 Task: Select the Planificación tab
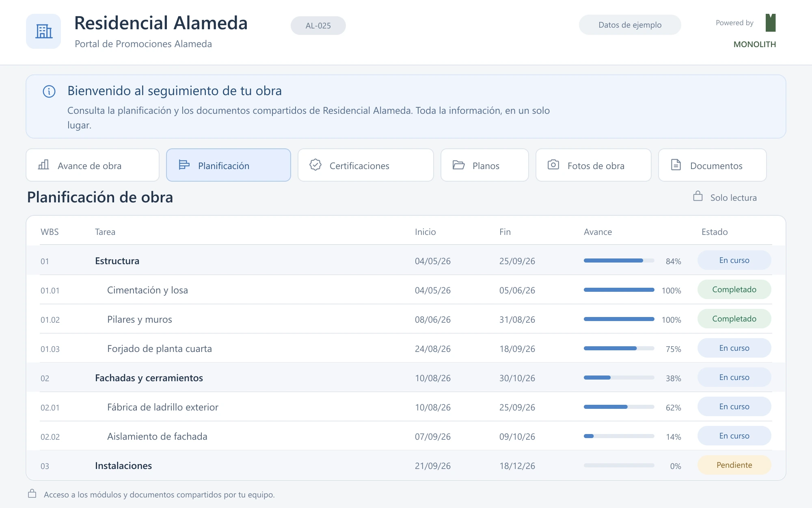pyautogui.click(x=229, y=165)
